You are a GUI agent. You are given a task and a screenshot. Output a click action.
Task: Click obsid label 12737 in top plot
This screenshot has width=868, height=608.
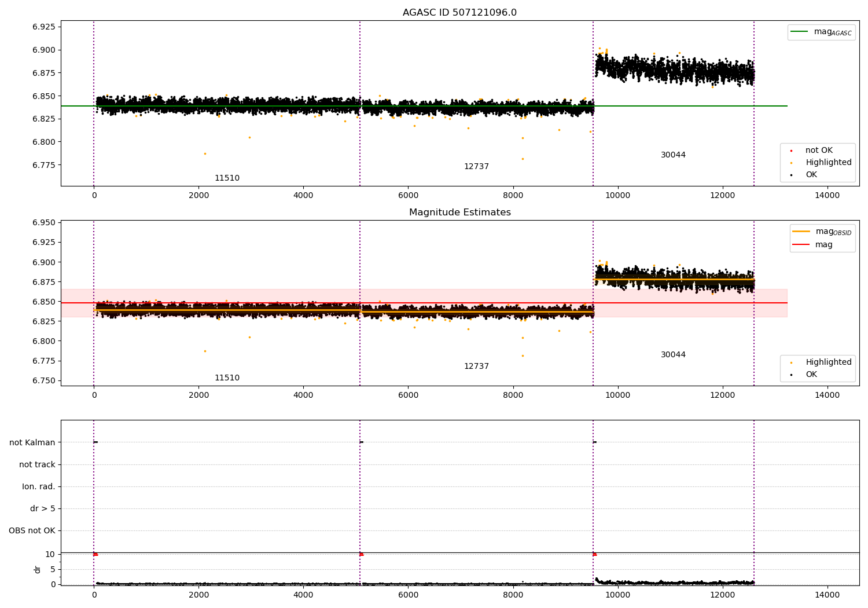pos(476,167)
